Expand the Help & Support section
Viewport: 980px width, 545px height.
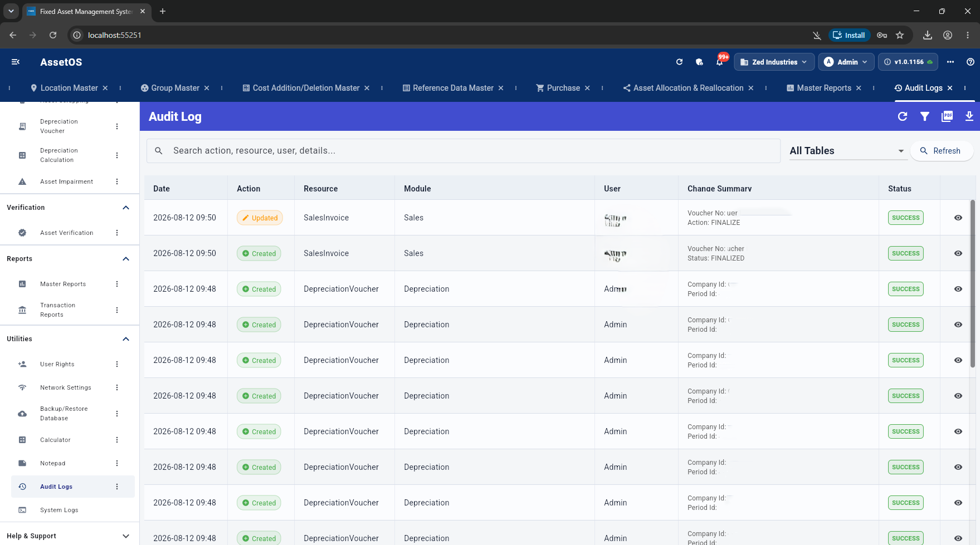[126, 536]
